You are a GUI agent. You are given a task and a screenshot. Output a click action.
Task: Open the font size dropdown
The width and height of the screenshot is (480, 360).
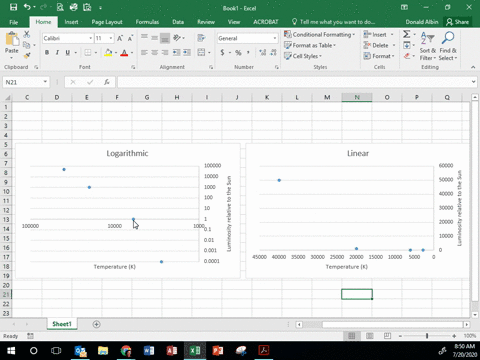(x=111, y=38)
